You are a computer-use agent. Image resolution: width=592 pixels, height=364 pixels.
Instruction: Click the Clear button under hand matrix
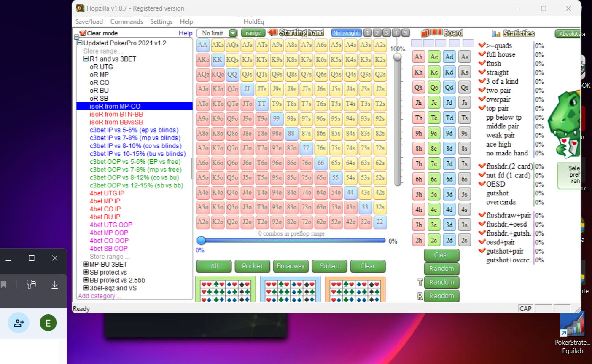click(x=367, y=266)
